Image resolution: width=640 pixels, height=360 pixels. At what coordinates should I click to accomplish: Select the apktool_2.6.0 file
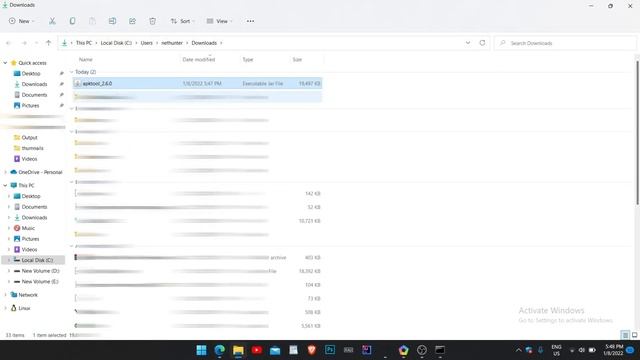tap(198, 83)
